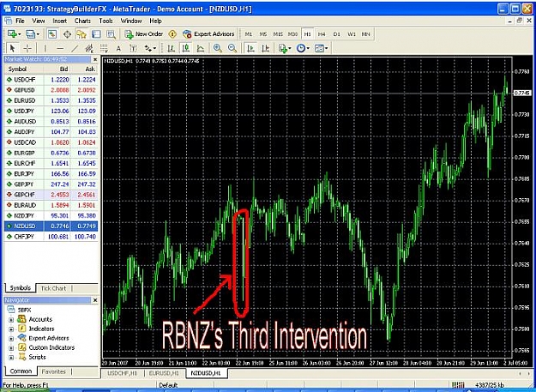Image resolution: width=536 pixels, height=392 pixels.
Task: Open the EURUSD,H1 chart tab
Action: click(164, 373)
